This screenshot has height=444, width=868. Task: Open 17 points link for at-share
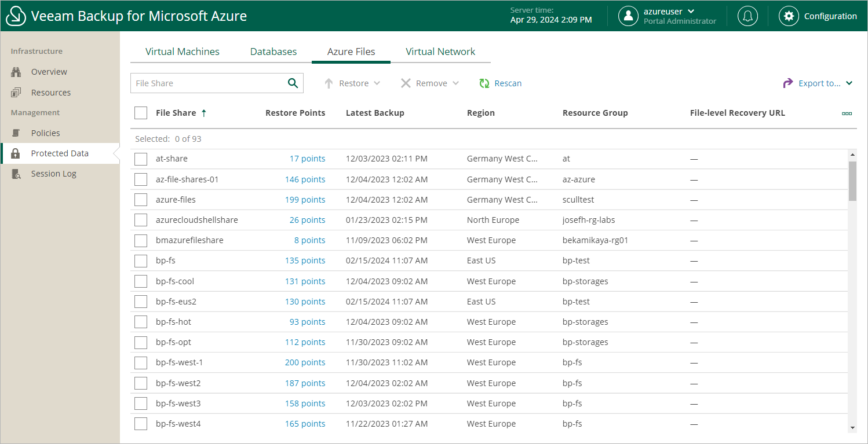pyautogui.click(x=307, y=159)
